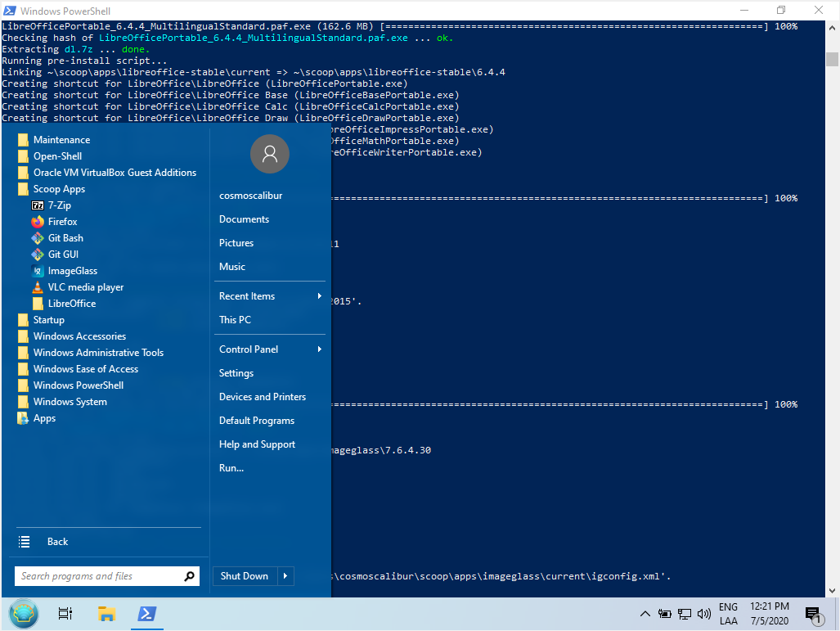This screenshot has height=631, width=840.
Task: Click the user account avatar icon
Action: tap(270, 154)
